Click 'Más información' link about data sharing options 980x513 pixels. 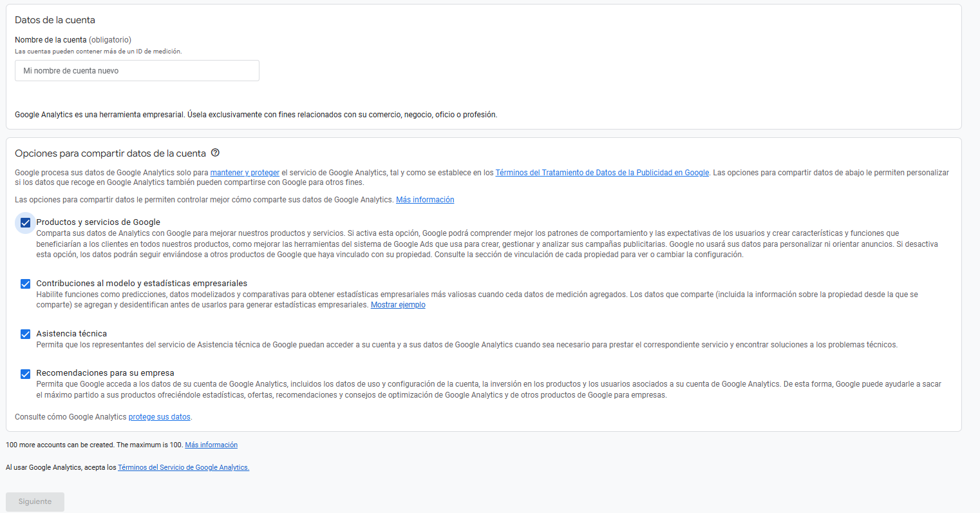(x=425, y=200)
